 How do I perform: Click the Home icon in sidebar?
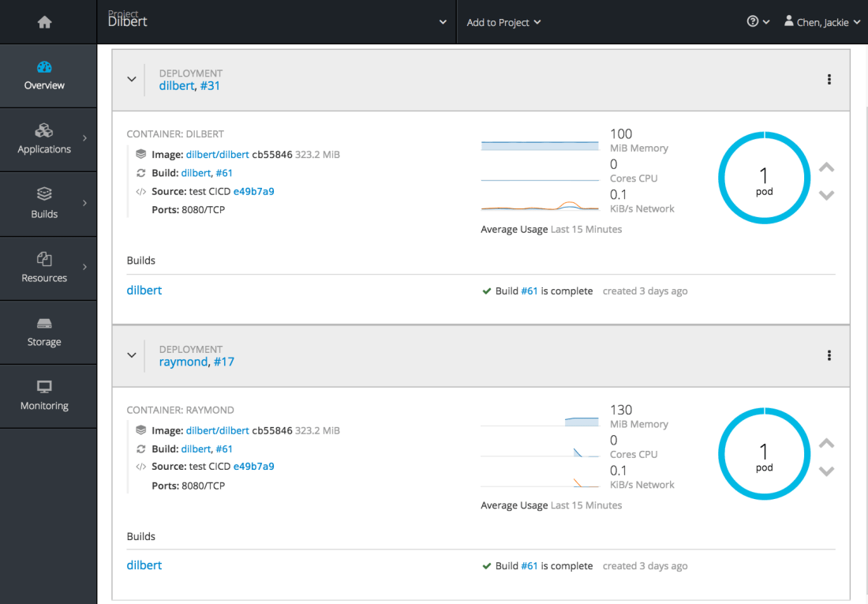click(44, 22)
